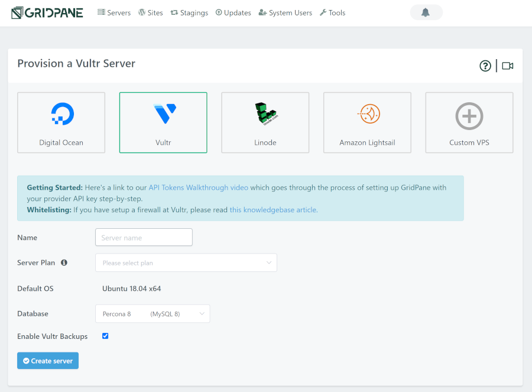Open this knowledgebase article link
Viewport: 532px width, 392px height.
click(x=274, y=210)
